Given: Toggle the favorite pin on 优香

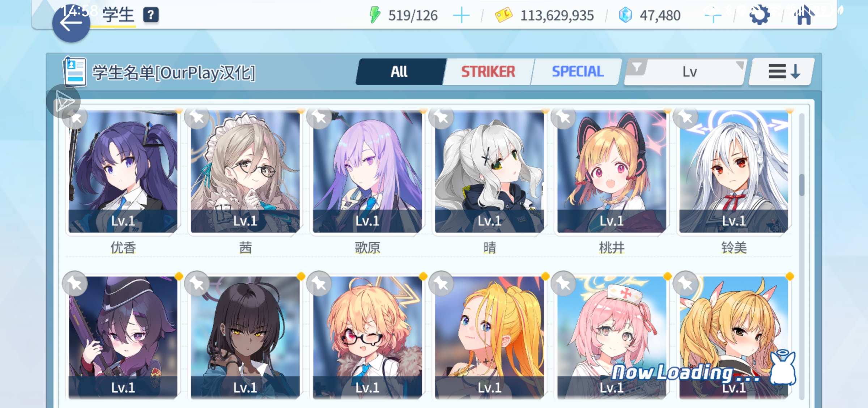Looking at the screenshot, I should pos(75,118).
